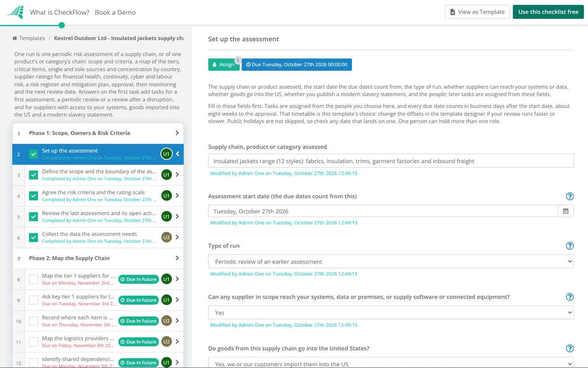Click U1 avatar on Ask key tier 1 suppliers task
Viewport: 588px width, 368px height.
[166, 300]
